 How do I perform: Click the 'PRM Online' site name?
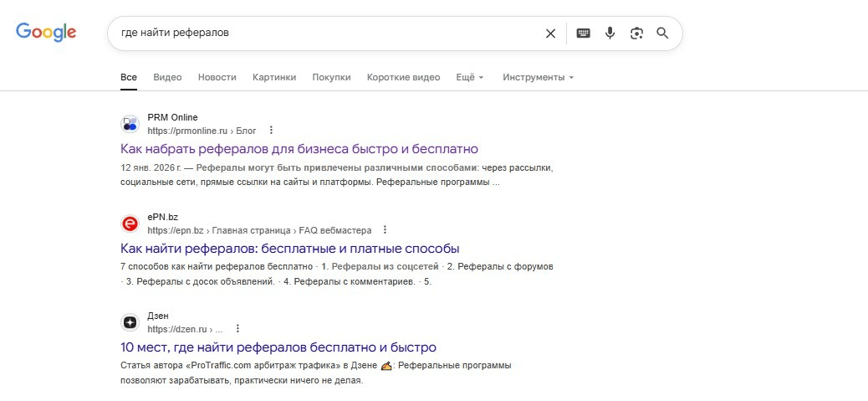point(172,117)
